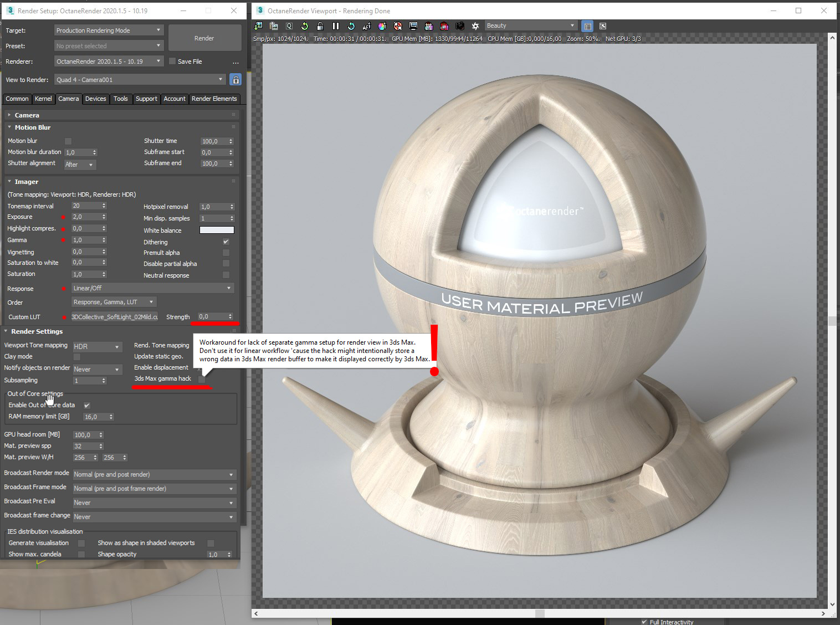
Task: Enable the Save File checkbox
Action: (172, 62)
